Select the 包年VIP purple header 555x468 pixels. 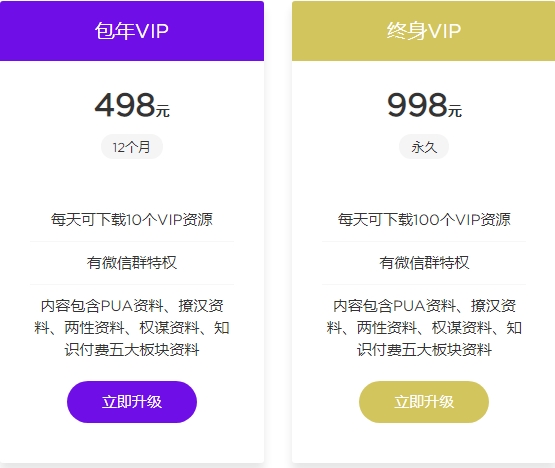132,31
